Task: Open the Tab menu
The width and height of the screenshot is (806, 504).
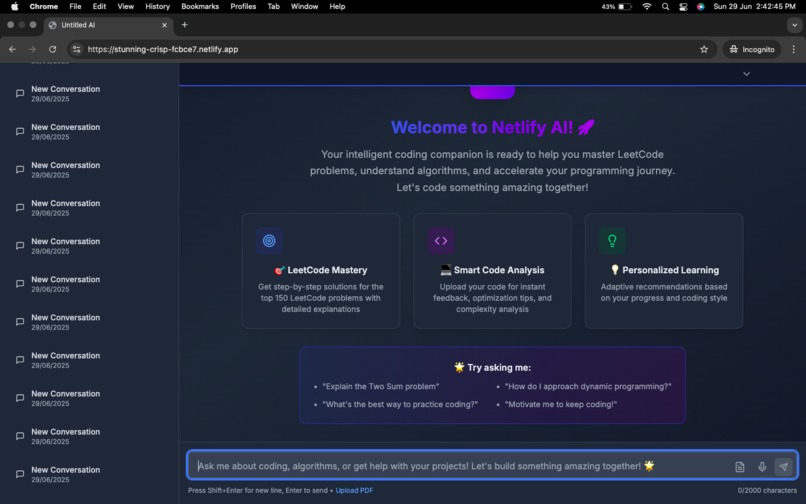Action: coord(273,6)
